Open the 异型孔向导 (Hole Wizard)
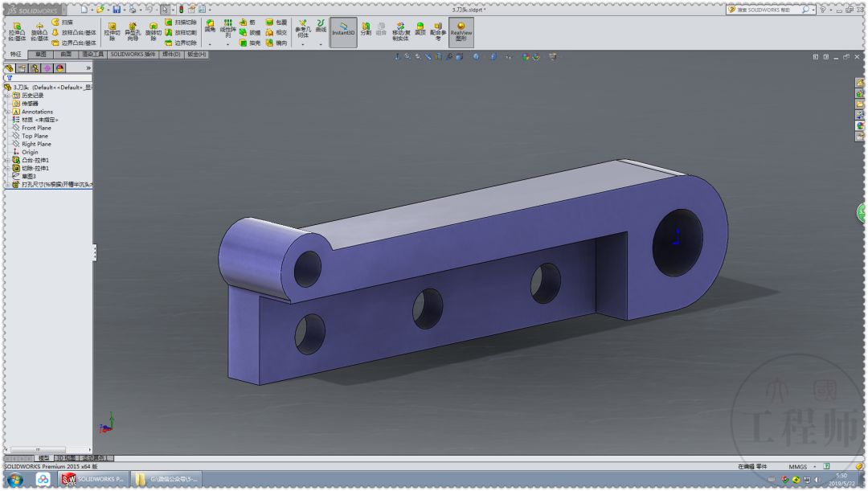The width and height of the screenshot is (868, 491). pos(133,28)
